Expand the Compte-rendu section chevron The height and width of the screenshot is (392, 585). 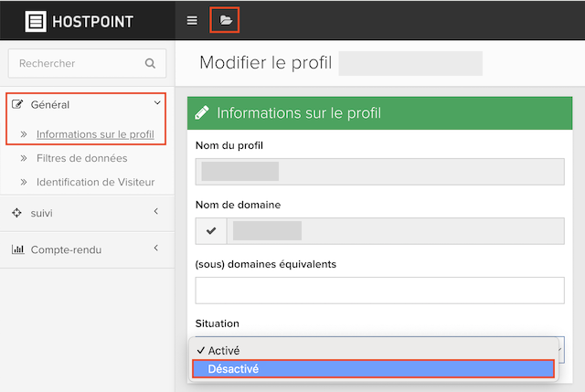click(x=156, y=248)
